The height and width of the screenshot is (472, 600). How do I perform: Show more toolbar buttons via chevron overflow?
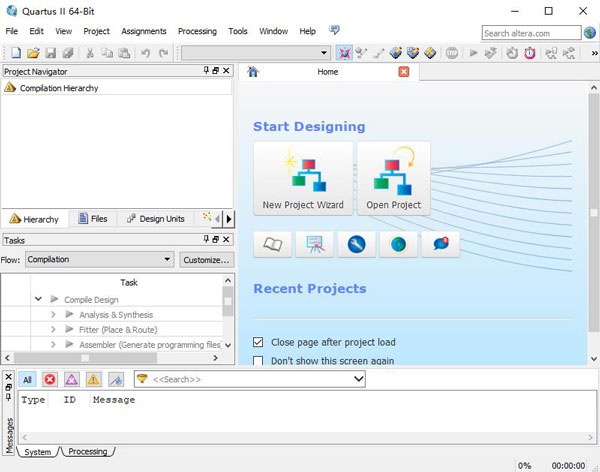tap(594, 53)
